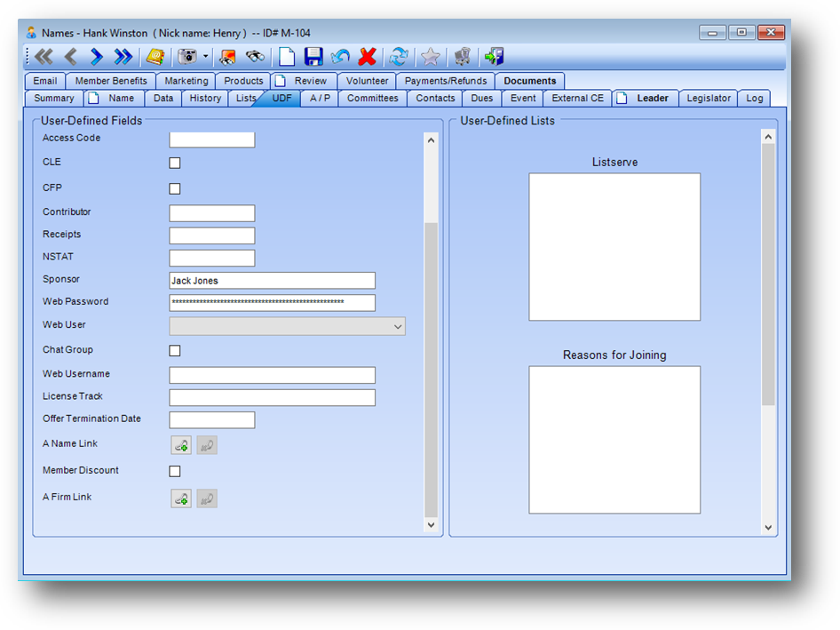Refresh the record with sync icon

point(399,56)
